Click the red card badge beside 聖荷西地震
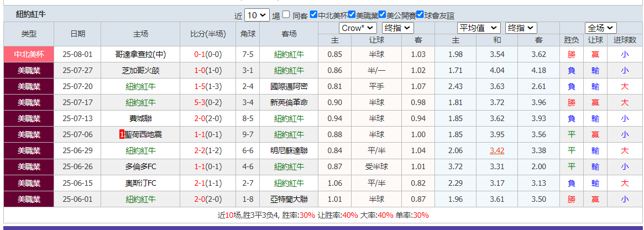 coord(122,134)
